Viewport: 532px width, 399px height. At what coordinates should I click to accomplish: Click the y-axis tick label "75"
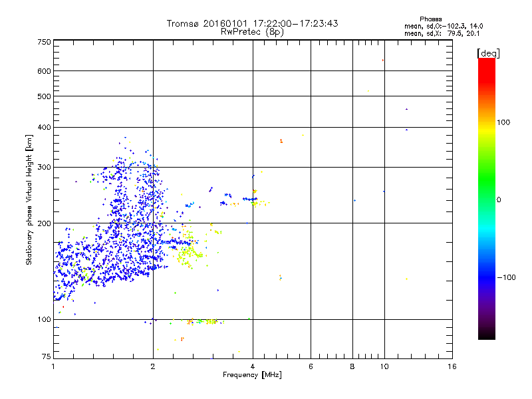[x=46, y=356]
